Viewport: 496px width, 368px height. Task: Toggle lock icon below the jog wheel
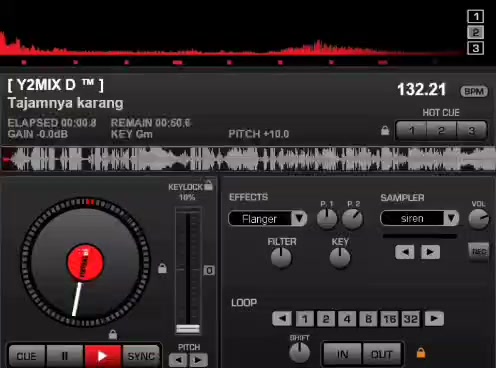(x=113, y=334)
